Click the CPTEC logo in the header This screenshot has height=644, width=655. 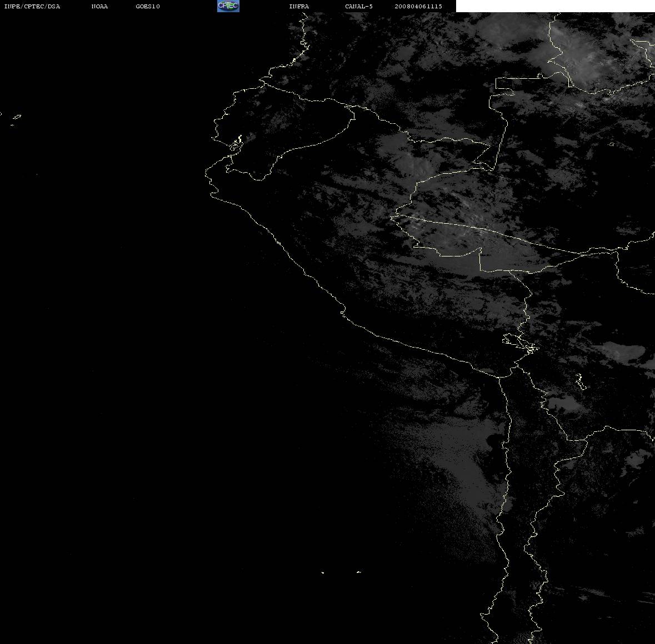[228, 6]
